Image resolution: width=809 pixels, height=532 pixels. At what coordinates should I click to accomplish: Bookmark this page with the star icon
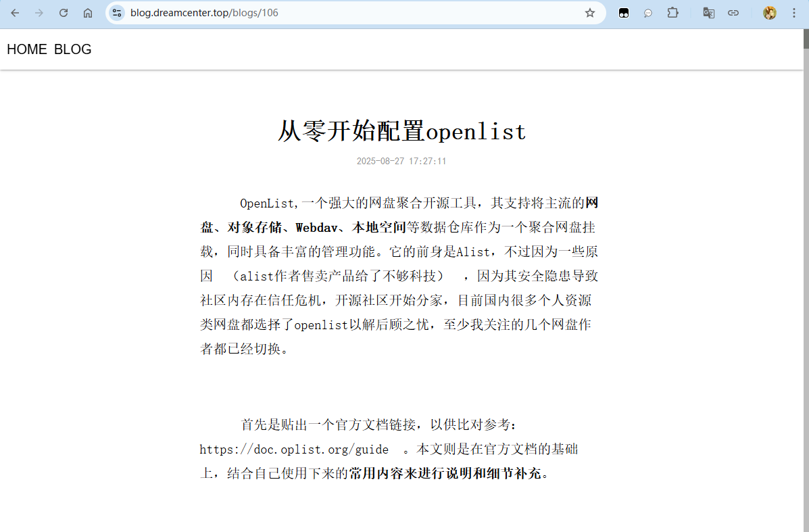click(590, 13)
